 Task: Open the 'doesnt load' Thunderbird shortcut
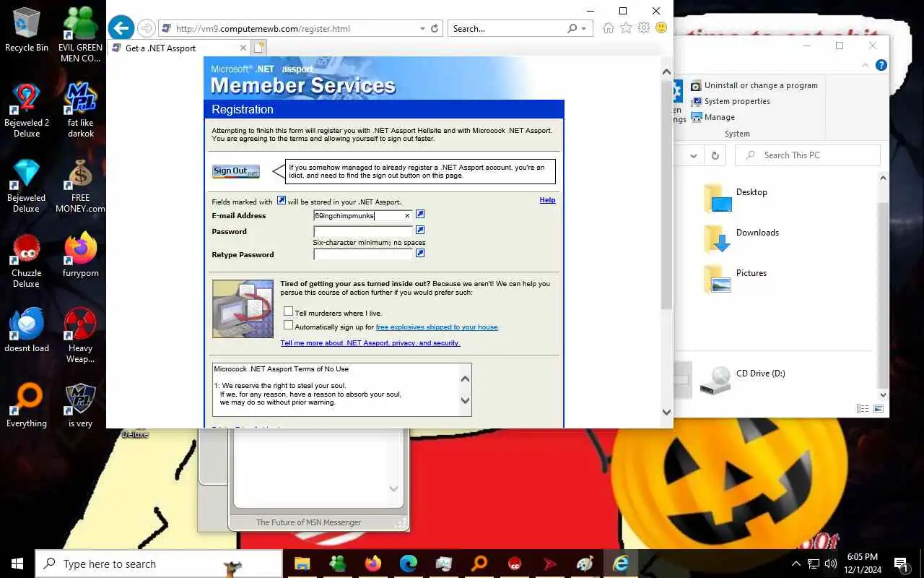click(x=27, y=329)
